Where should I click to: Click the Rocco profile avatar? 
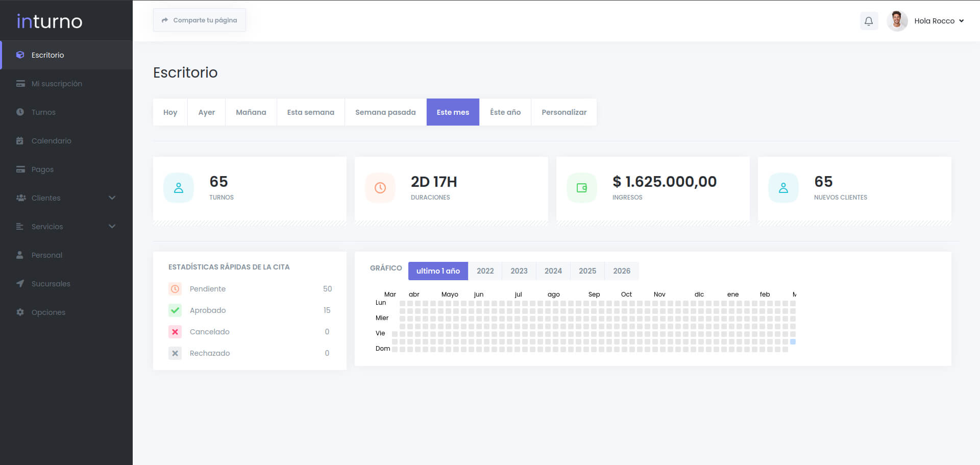point(897,21)
